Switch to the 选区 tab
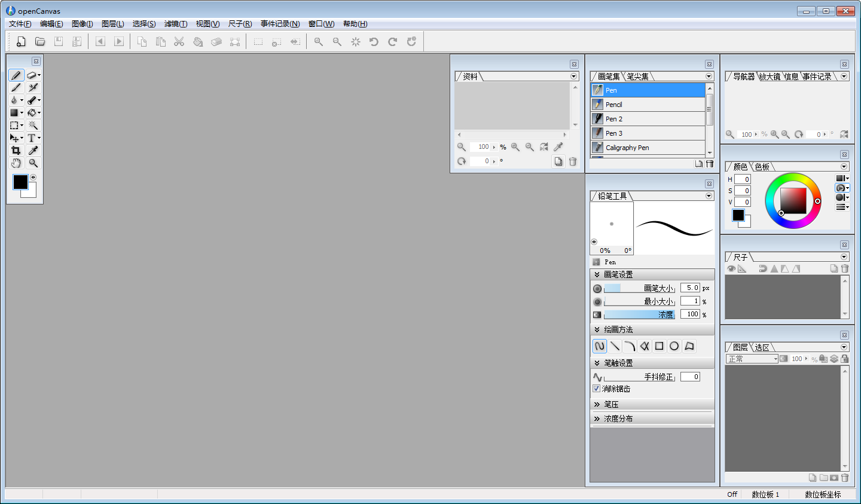The width and height of the screenshot is (861, 504). [762, 347]
